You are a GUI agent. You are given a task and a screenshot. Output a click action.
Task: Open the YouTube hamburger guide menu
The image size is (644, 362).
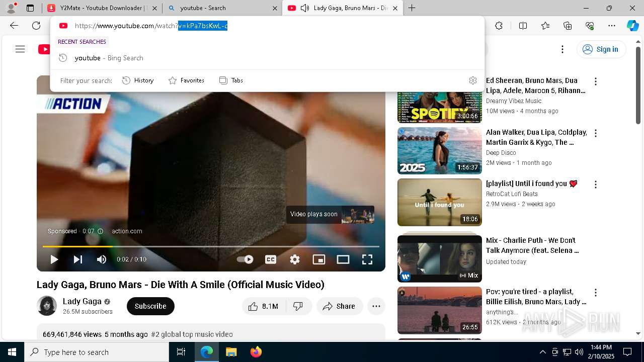point(20,49)
